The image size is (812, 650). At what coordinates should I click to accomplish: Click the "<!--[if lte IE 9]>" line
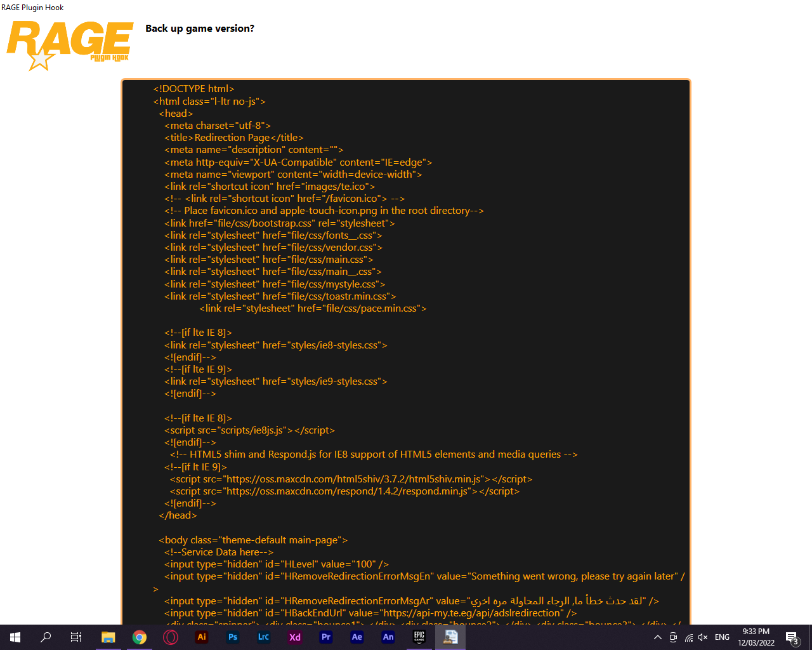pyautogui.click(x=199, y=369)
